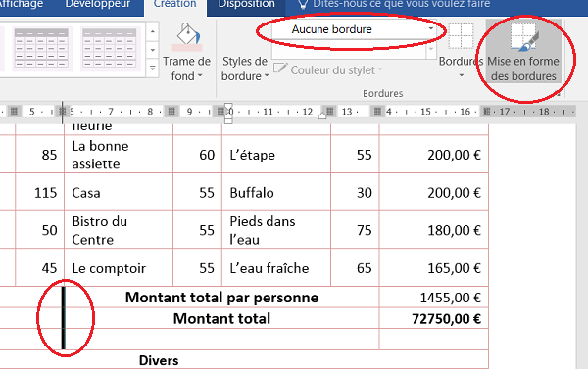Open the Bordures group dialog launcher
The height and width of the screenshot is (369, 588).
[x=558, y=94]
